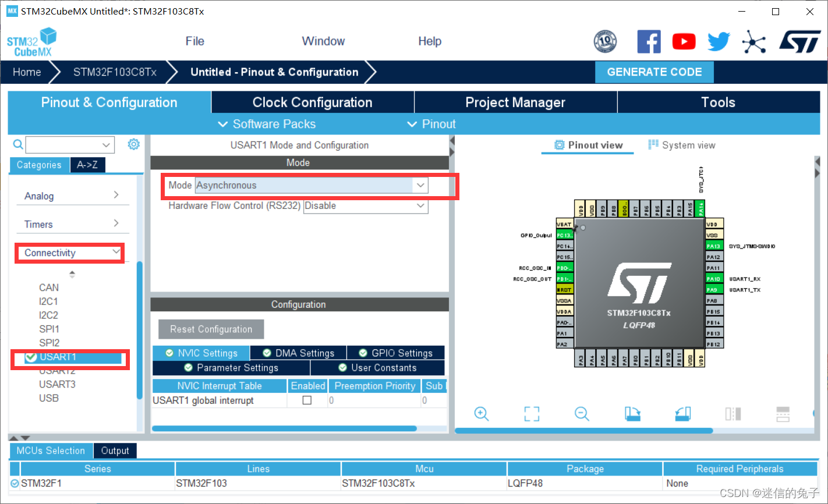This screenshot has height=504, width=828.
Task: Switch to the A->Z tab
Action: click(87, 165)
